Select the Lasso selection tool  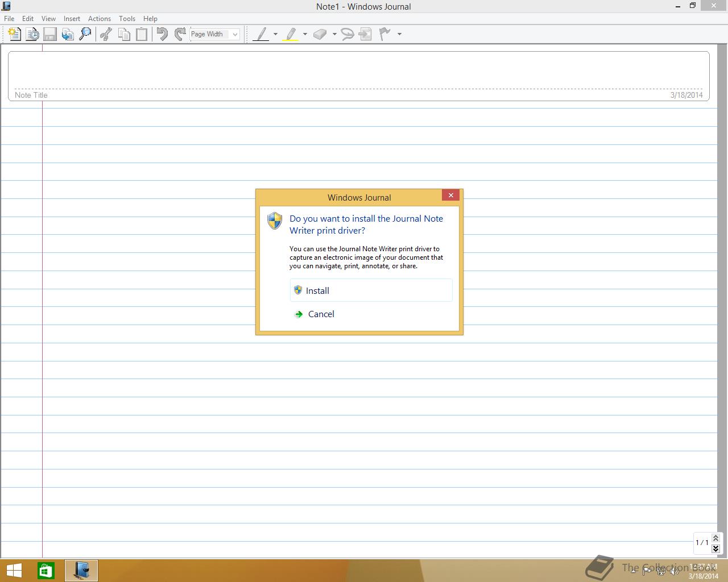click(348, 34)
